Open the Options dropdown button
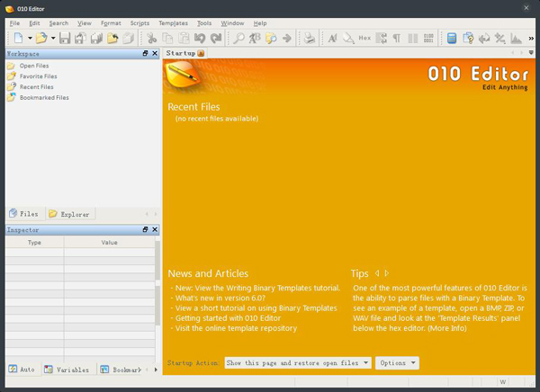Image resolution: width=540 pixels, height=392 pixels. point(397,362)
